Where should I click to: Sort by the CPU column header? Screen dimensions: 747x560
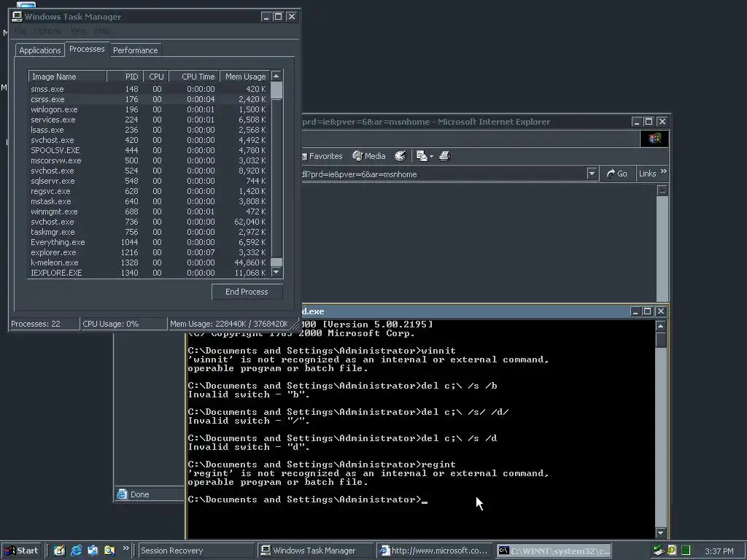coord(156,77)
